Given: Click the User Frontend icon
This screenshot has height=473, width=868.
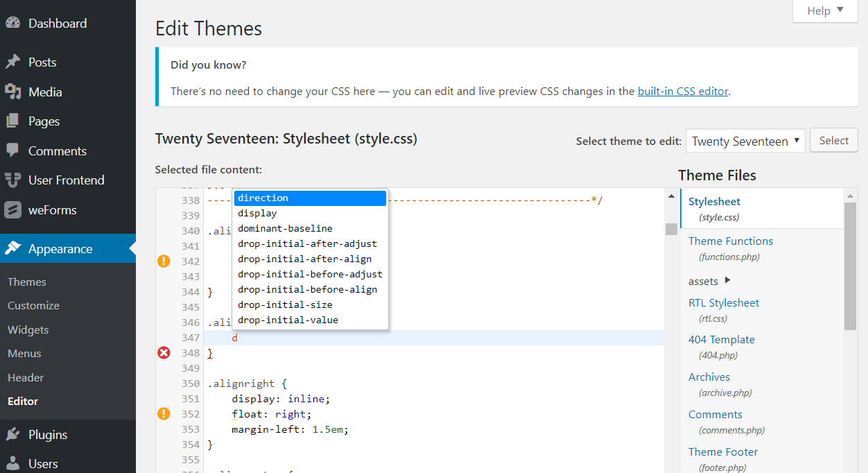Looking at the screenshot, I should (12, 180).
